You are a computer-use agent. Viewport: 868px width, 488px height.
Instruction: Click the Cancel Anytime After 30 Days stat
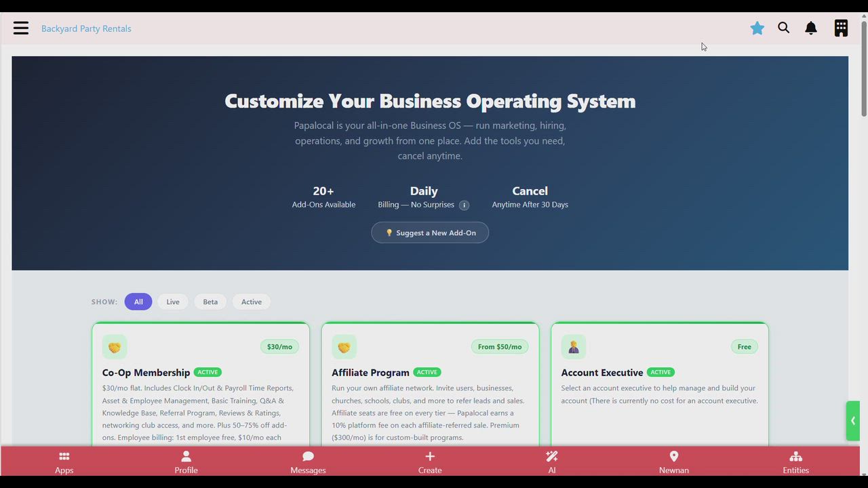pos(530,197)
